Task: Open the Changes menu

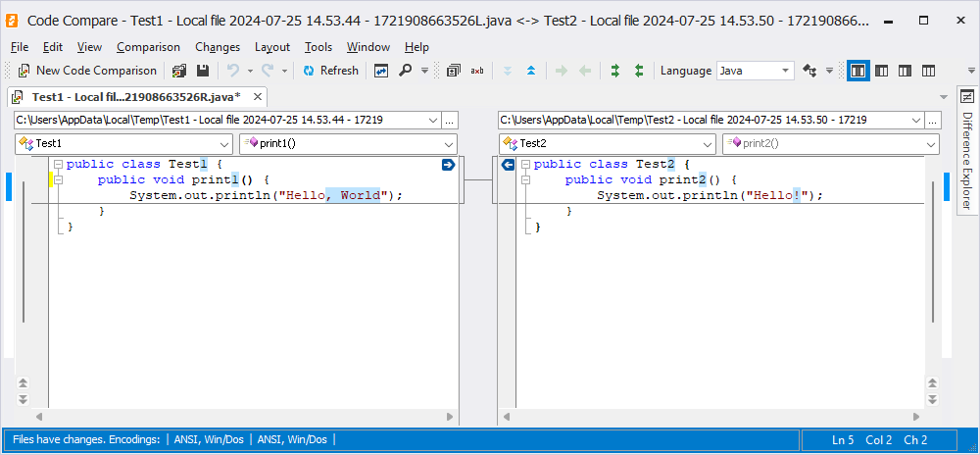Action: click(218, 47)
